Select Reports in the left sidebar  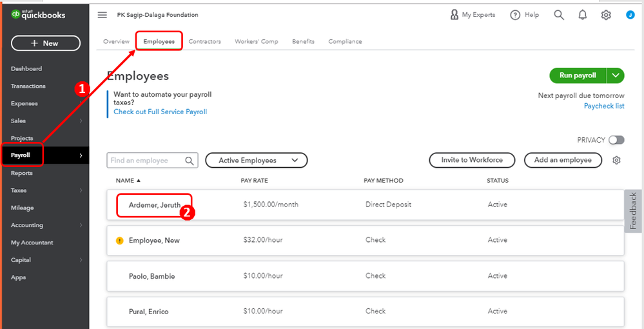pos(22,173)
